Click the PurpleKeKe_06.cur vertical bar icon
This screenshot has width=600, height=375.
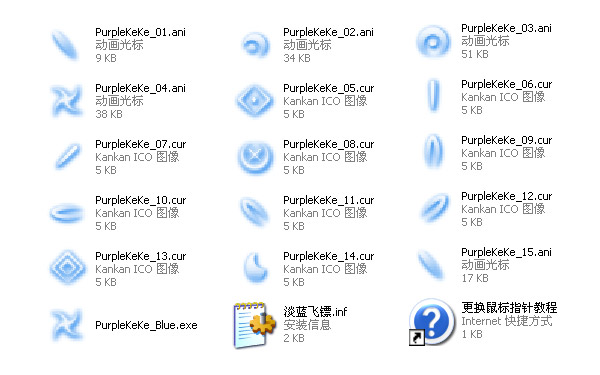[433, 96]
